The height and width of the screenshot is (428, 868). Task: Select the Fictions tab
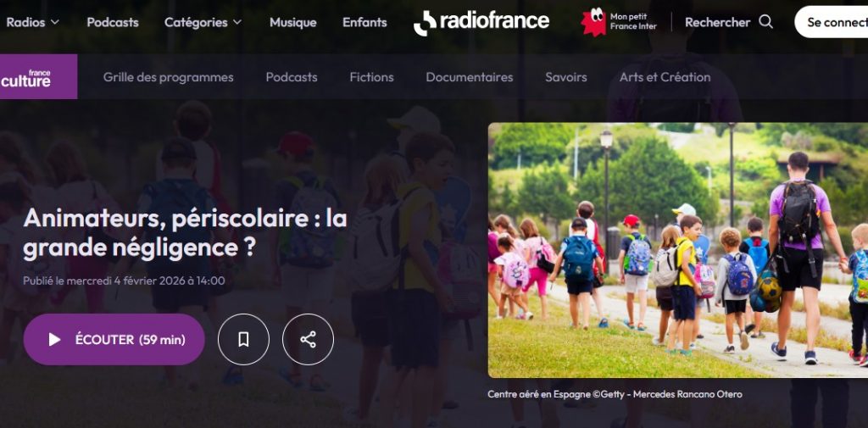(x=371, y=77)
